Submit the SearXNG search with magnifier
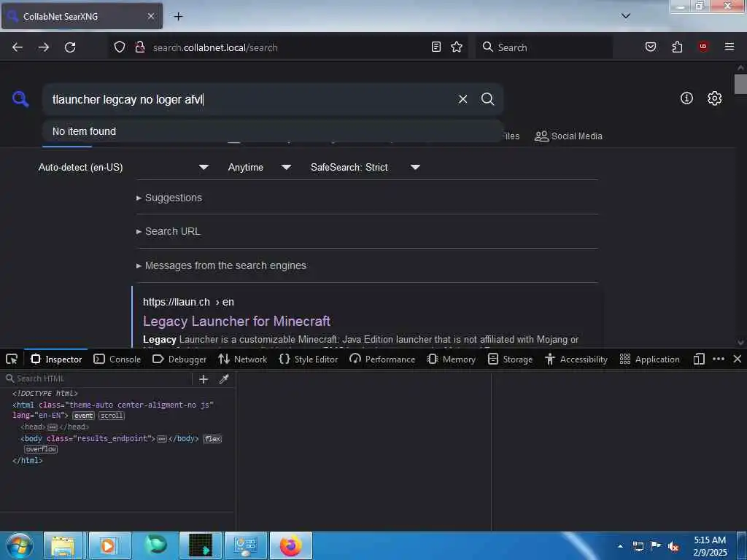The height and width of the screenshot is (560, 747). [x=487, y=99]
